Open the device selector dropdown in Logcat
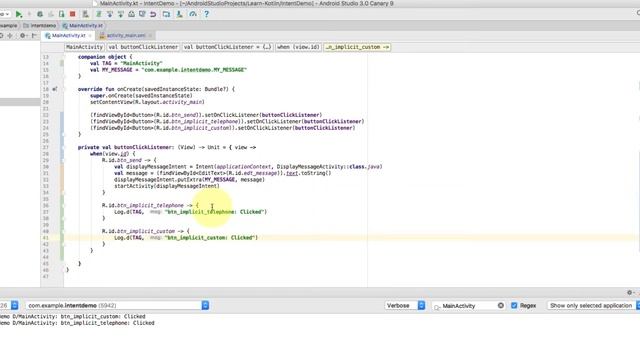The image size is (640, 360). pos(9,305)
